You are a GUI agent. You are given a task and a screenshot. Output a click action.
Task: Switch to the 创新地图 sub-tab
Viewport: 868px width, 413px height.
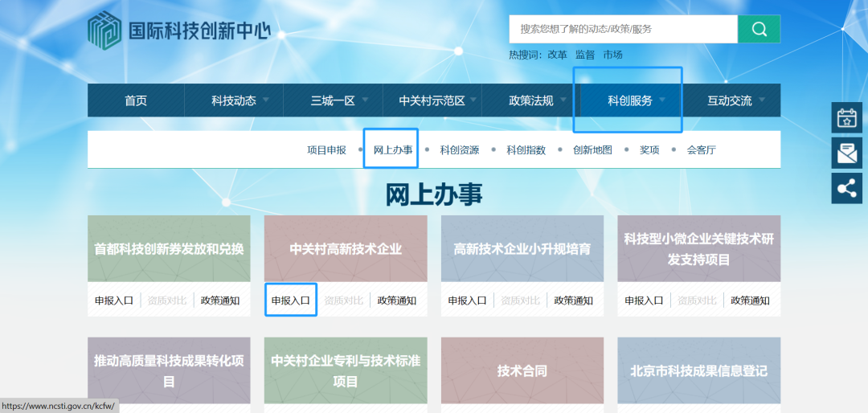[x=592, y=150]
